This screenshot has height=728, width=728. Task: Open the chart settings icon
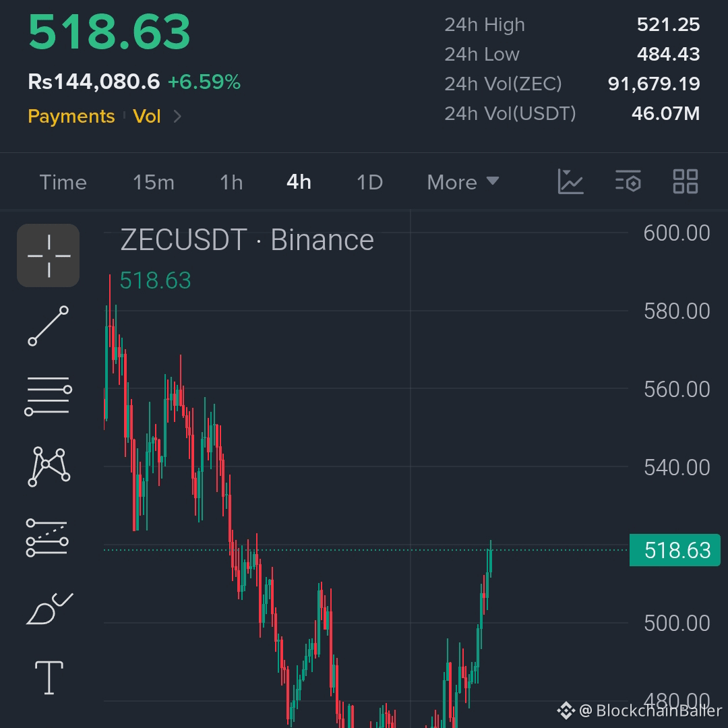click(x=628, y=181)
